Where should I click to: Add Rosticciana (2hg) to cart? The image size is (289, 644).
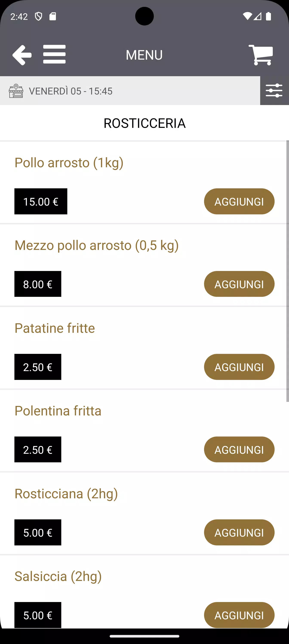[x=239, y=532]
